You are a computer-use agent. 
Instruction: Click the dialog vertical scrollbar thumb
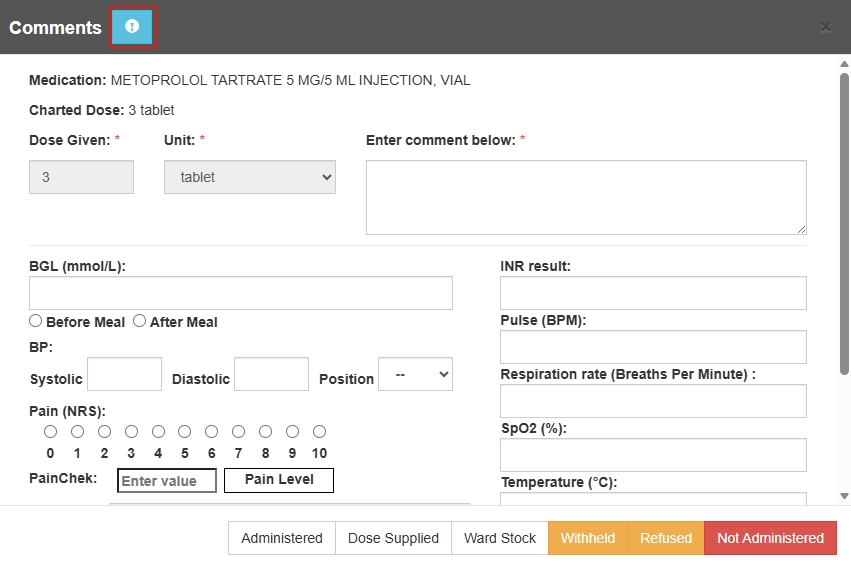coord(844,224)
